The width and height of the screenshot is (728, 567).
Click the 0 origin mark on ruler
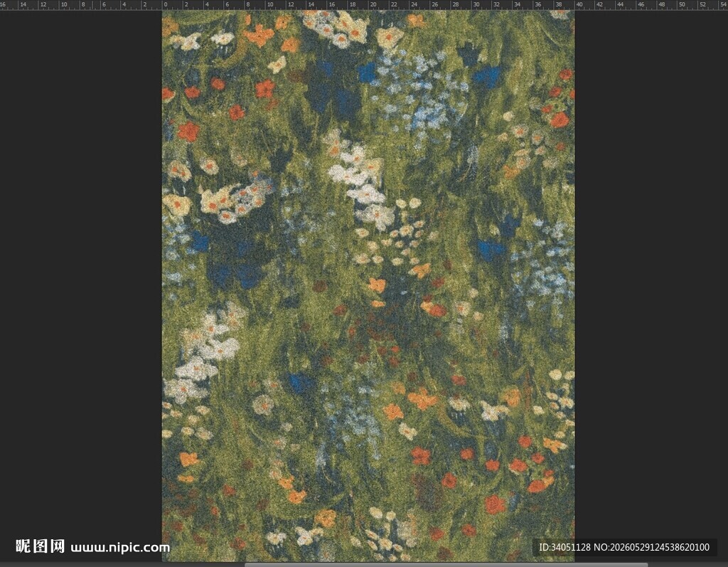click(165, 4)
